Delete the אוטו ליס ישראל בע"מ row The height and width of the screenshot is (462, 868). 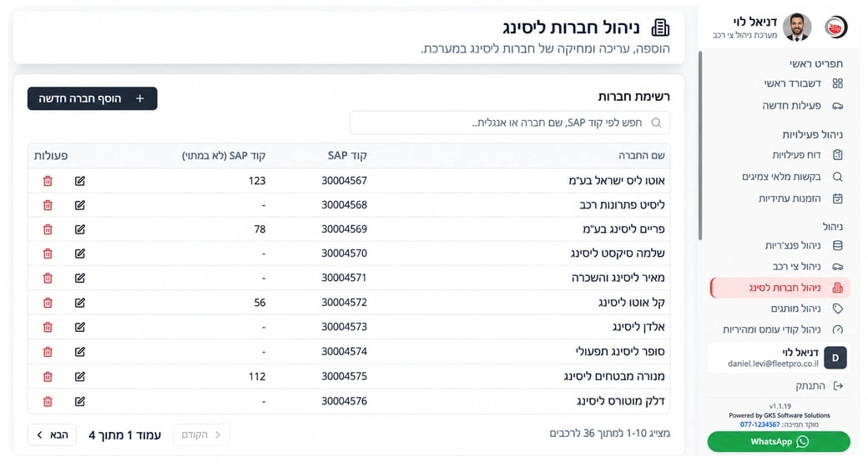[48, 181]
